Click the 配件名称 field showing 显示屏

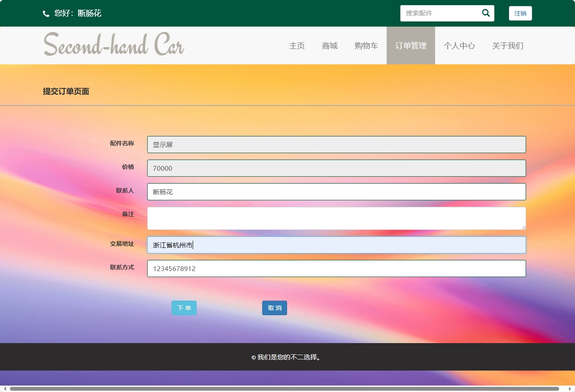pyautogui.click(x=336, y=145)
